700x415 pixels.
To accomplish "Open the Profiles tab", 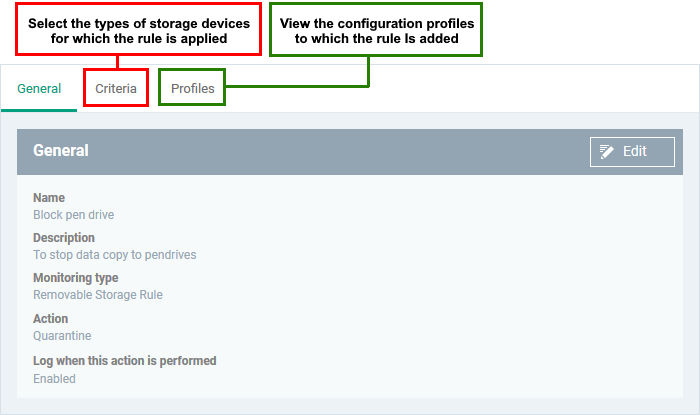I will click(x=192, y=88).
